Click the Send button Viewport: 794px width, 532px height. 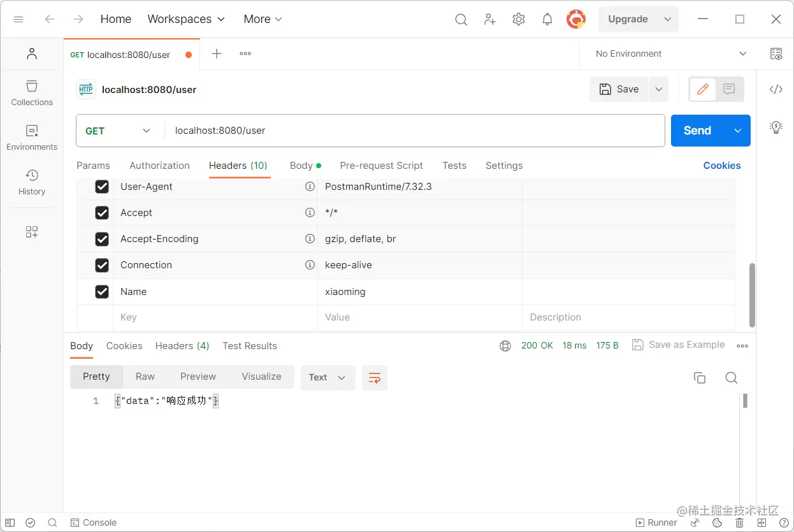tap(698, 131)
